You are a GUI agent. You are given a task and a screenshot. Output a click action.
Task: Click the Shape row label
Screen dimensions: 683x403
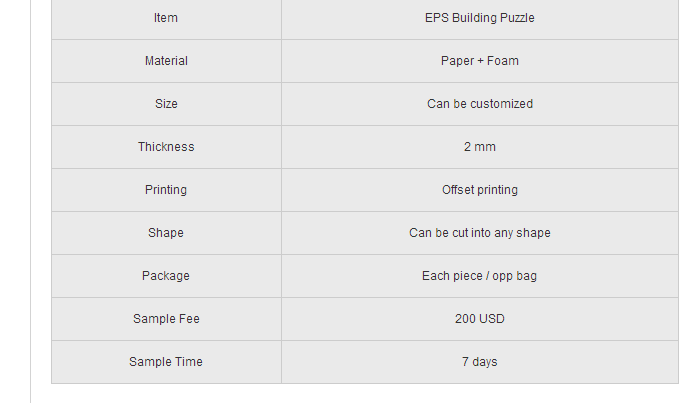(166, 233)
